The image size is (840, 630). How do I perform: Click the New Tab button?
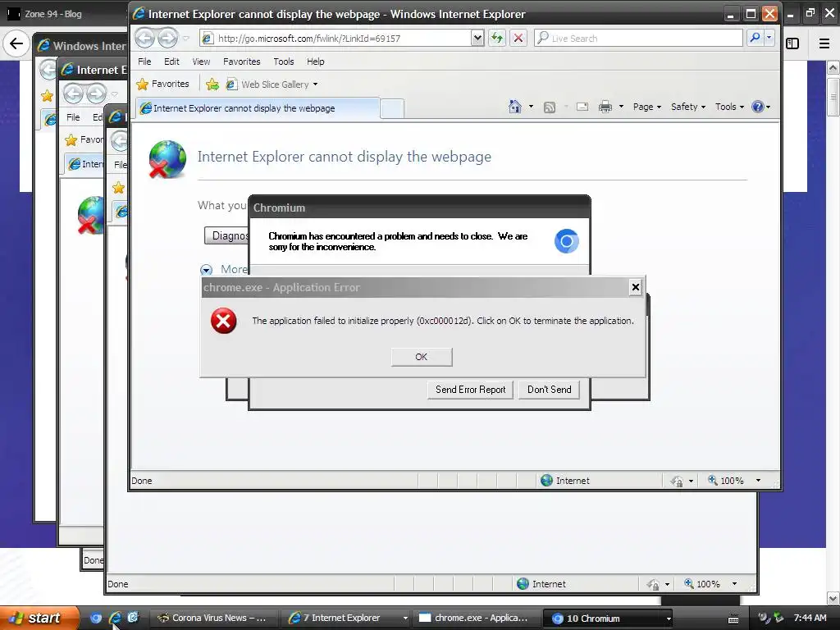(x=392, y=109)
